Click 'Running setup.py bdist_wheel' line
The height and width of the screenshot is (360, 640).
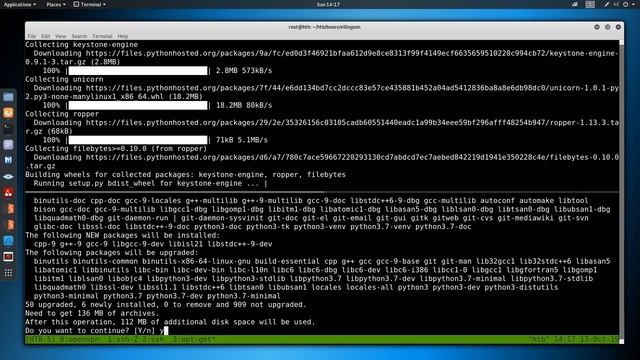tap(150, 183)
